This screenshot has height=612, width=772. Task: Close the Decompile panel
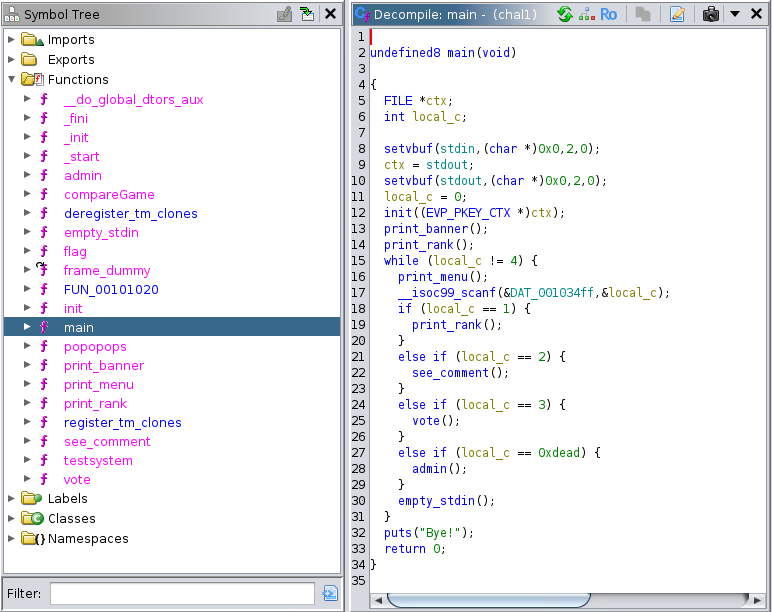756,14
